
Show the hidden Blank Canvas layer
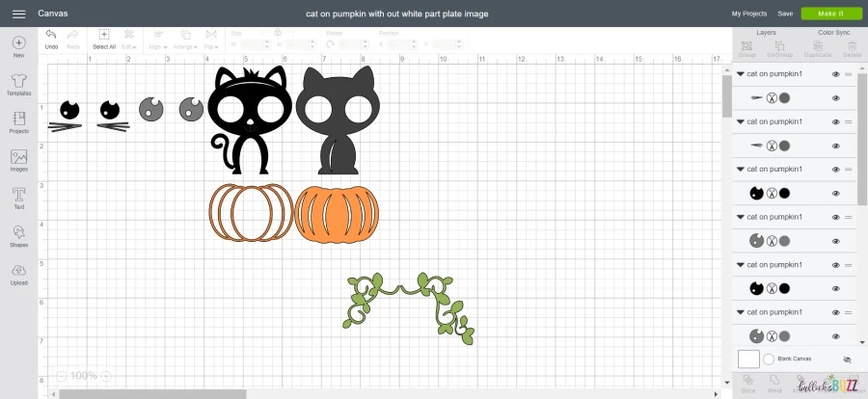(847, 359)
